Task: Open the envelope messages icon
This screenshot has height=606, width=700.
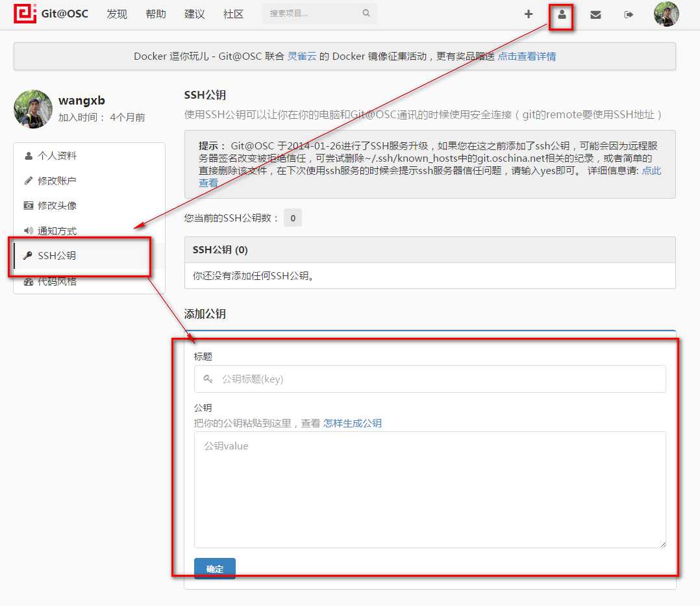Action: click(x=595, y=15)
